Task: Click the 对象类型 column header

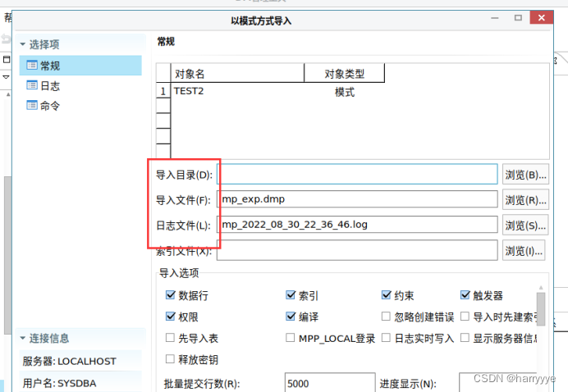Action: tap(344, 74)
